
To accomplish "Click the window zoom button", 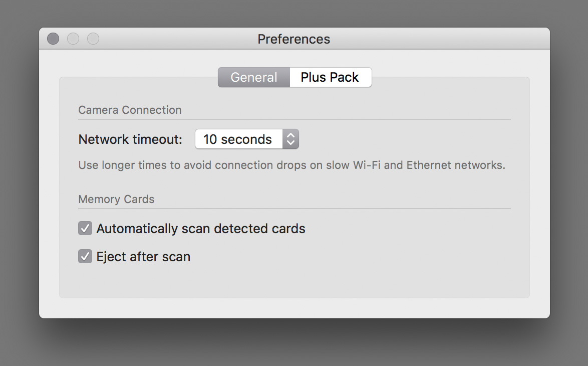I will [x=93, y=39].
